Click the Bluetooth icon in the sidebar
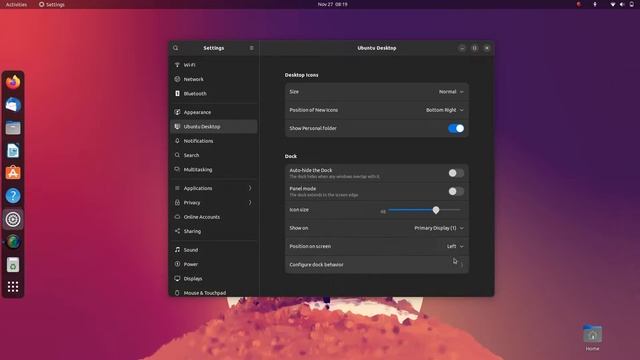Image resolution: width=640 pixels, height=360 pixels. click(177, 93)
